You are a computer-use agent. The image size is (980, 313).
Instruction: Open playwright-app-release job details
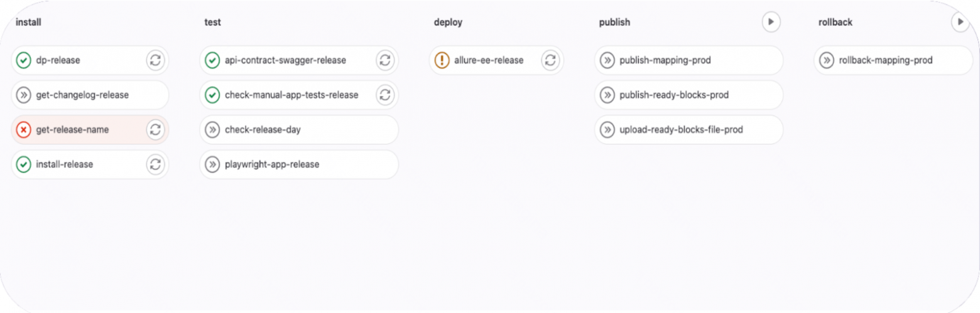coord(272,164)
